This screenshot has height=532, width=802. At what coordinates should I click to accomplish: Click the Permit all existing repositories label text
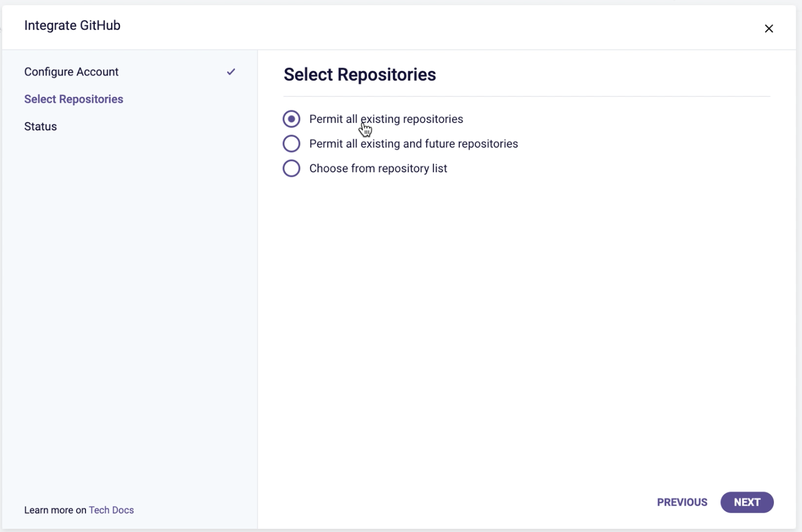pos(386,119)
